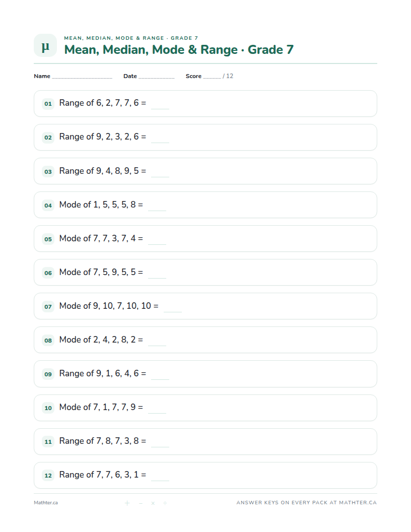Select the question text 'Mode of 2, 4, 2, 8, 2 ='

[101, 340]
